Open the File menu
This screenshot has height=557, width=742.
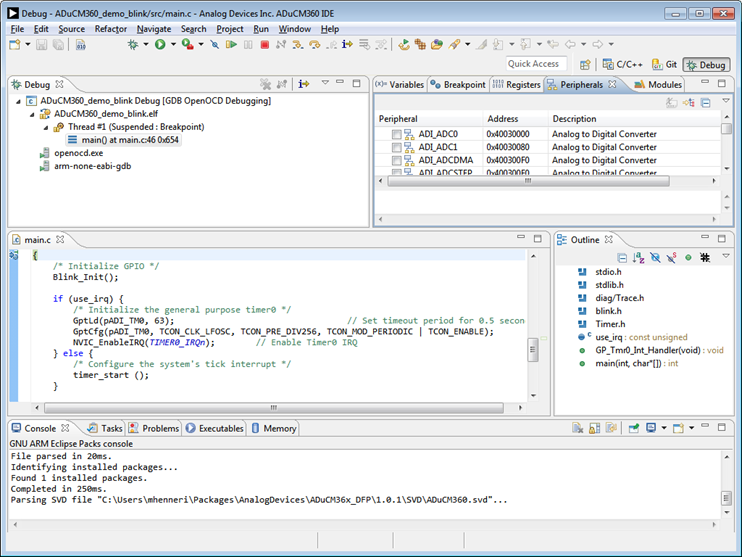coord(18,29)
